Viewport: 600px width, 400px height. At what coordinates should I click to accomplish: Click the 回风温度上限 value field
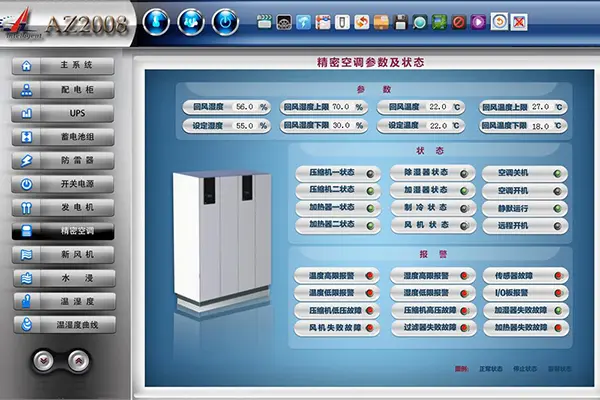541,107
